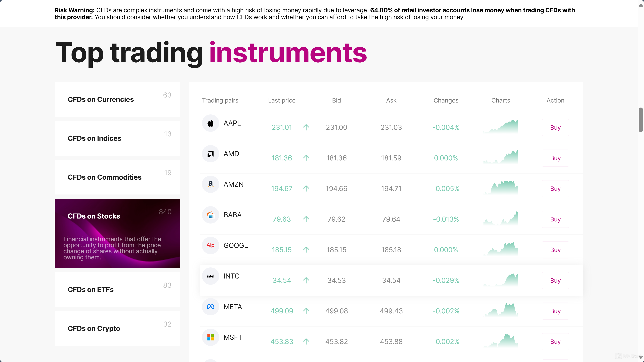Click the Apple logo icon for AAPL
The width and height of the screenshot is (644, 362).
tap(211, 123)
